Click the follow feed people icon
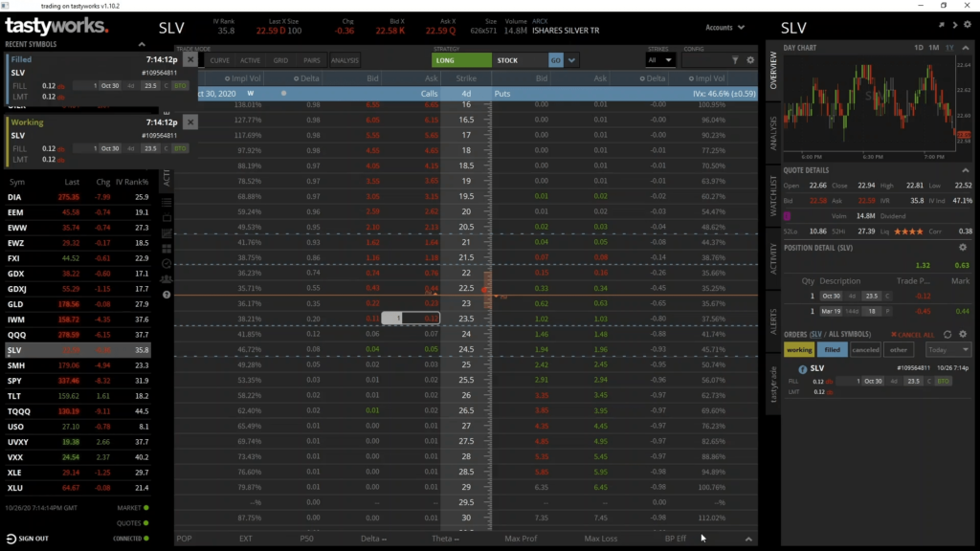This screenshot has width=980, height=551. [167, 278]
